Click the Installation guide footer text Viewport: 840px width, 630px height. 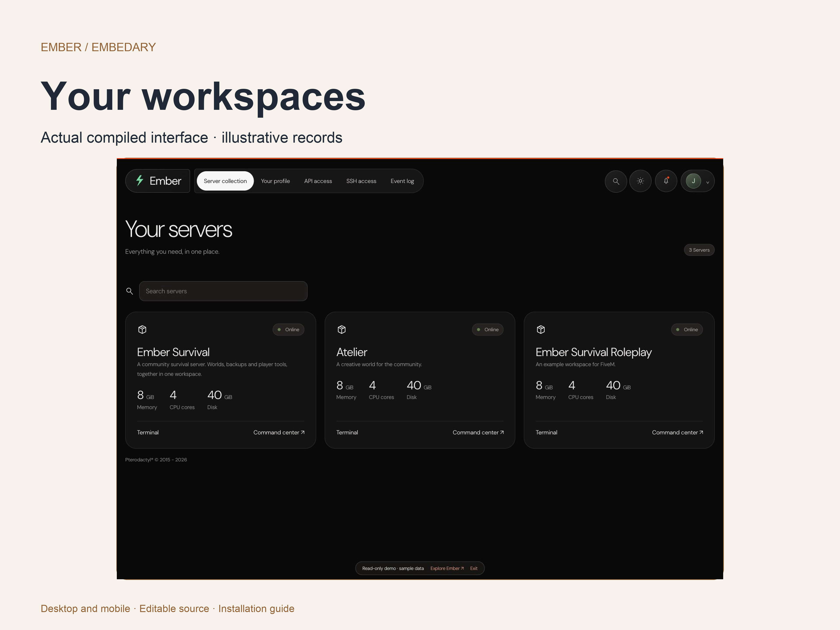[256, 608]
